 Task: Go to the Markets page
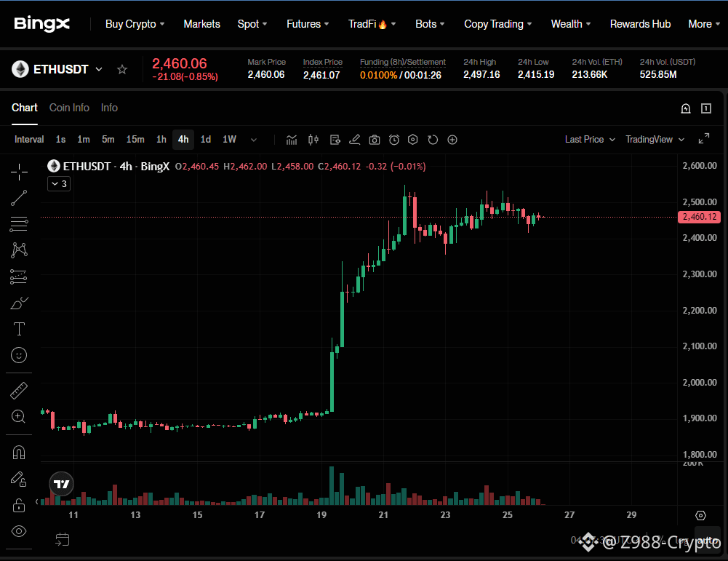click(x=201, y=24)
